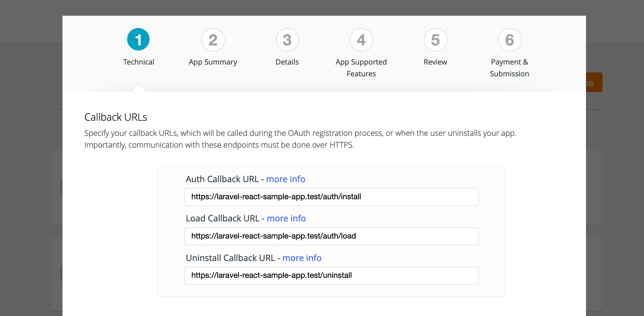Select the Technical step circle numbered 1
Image resolution: width=644 pixels, height=316 pixels.
[138, 39]
